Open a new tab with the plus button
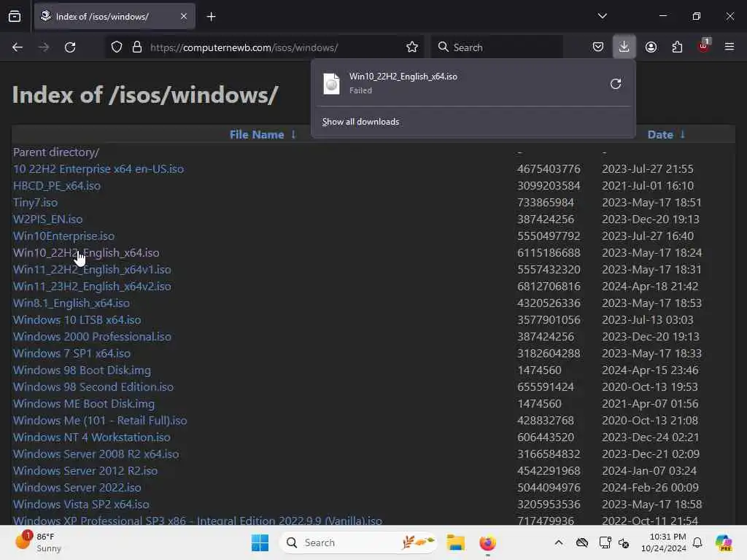 [211, 17]
